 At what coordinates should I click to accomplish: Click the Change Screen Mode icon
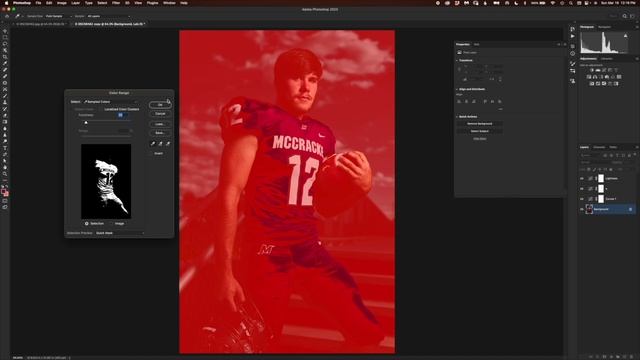pyautogui.click(x=5, y=207)
